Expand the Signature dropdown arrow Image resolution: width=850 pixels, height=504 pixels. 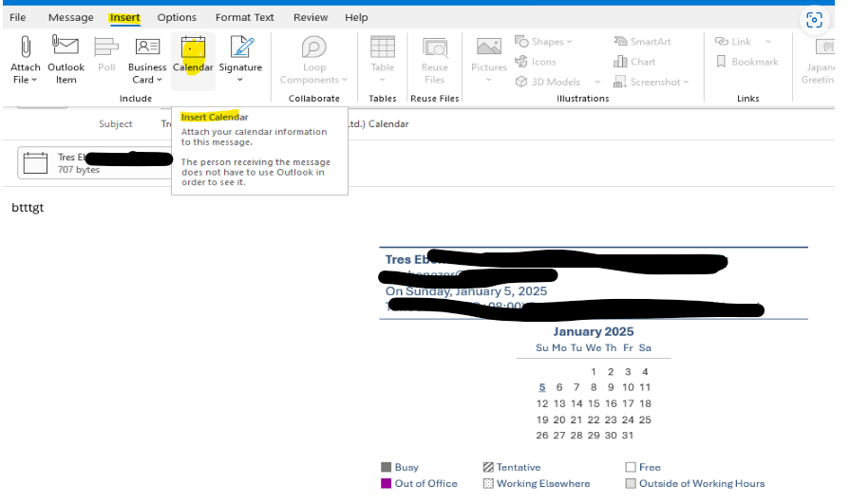(x=239, y=80)
